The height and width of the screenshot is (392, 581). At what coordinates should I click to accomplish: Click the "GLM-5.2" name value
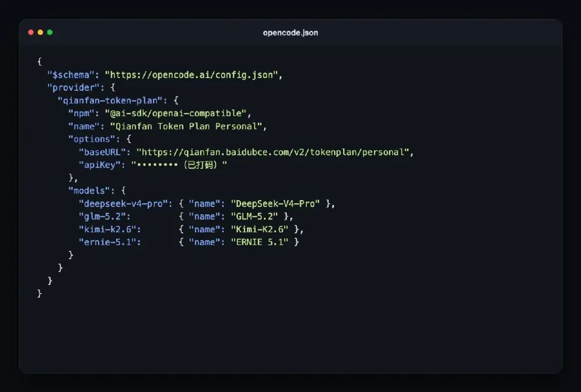point(254,217)
